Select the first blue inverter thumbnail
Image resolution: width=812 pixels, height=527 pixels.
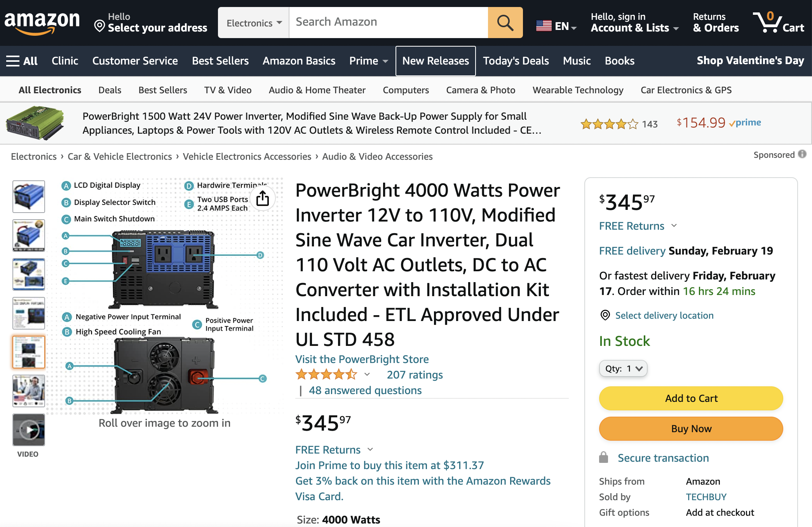[x=29, y=197]
